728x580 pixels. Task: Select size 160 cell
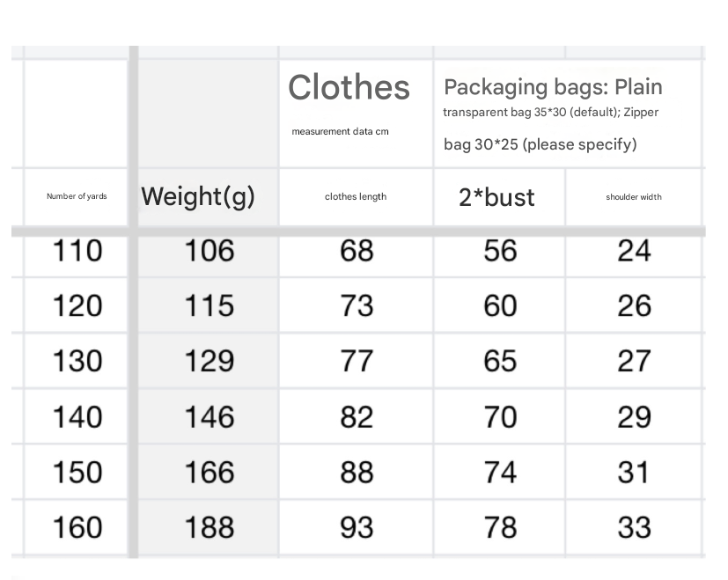(x=77, y=527)
